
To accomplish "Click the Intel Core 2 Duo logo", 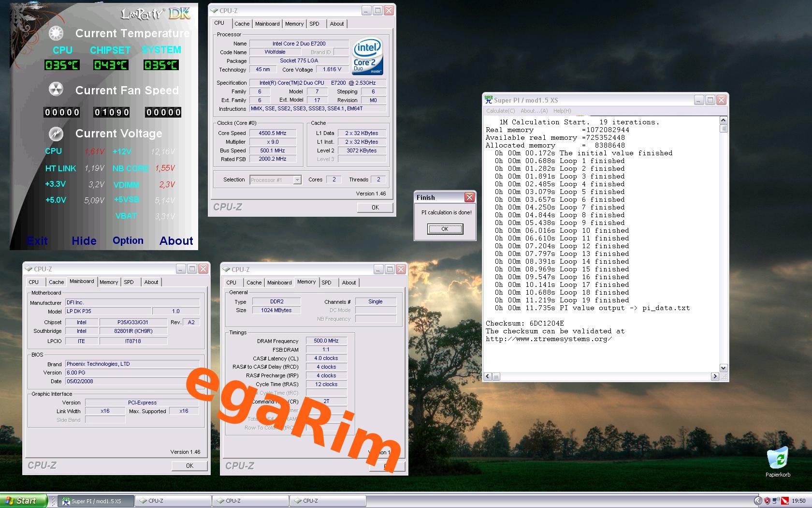I will pyautogui.click(x=368, y=56).
